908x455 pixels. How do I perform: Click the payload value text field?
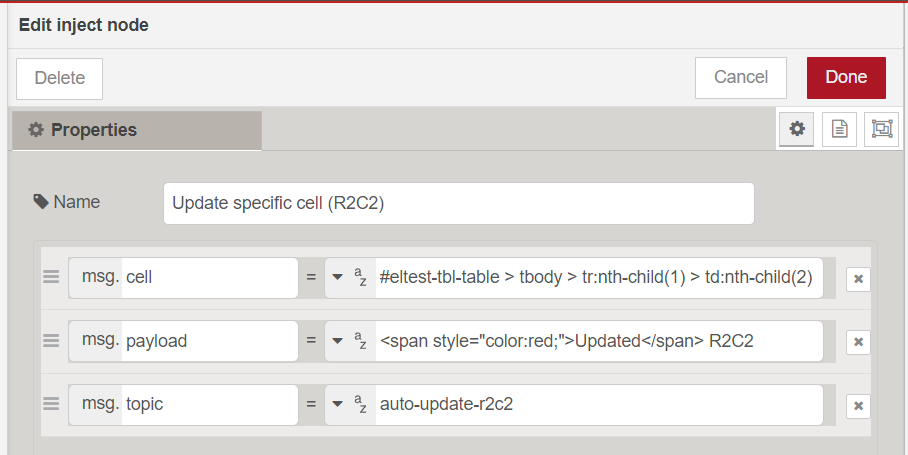point(598,341)
